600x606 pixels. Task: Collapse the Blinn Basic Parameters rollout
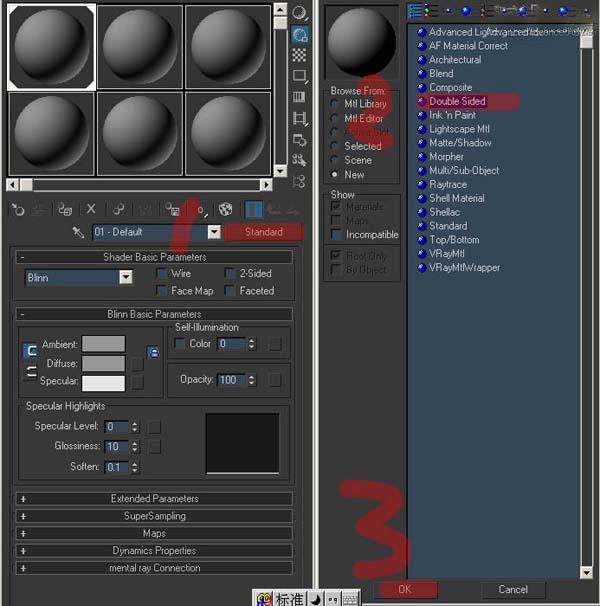(x=154, y=314)
